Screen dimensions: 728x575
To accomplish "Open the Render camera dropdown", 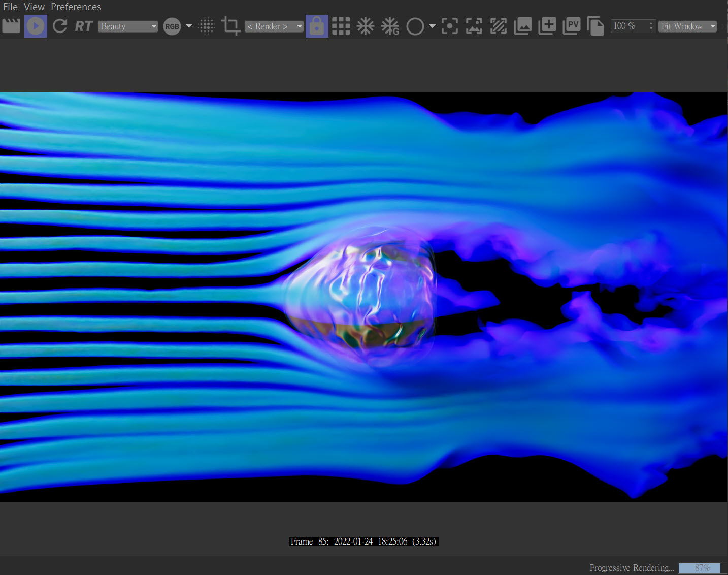I will tap(274, 26).
